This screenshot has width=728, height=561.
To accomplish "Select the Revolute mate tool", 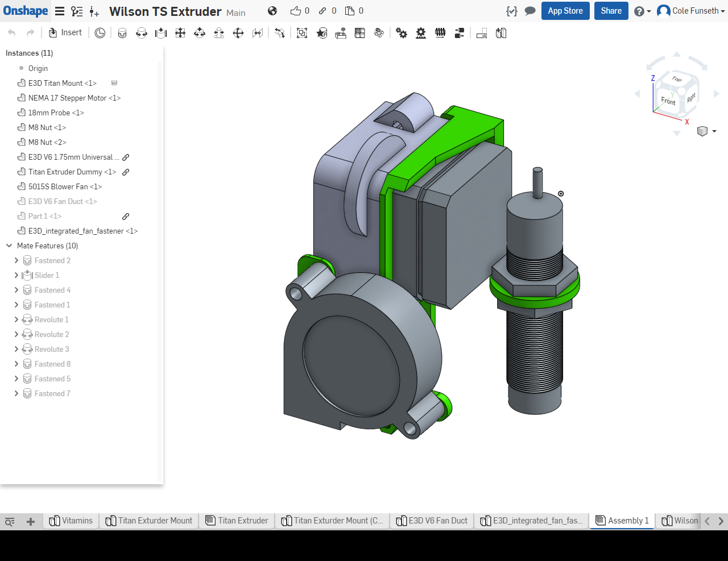I will pos(142,33).
